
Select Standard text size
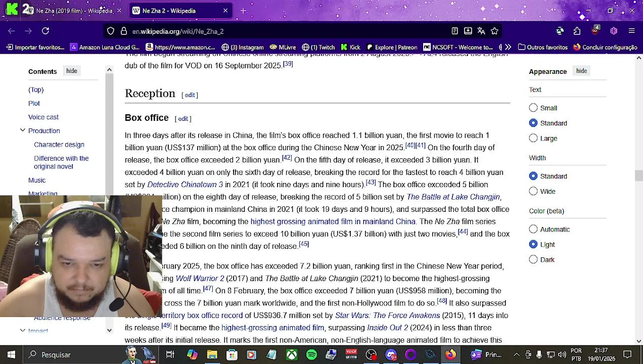(533, 123)
